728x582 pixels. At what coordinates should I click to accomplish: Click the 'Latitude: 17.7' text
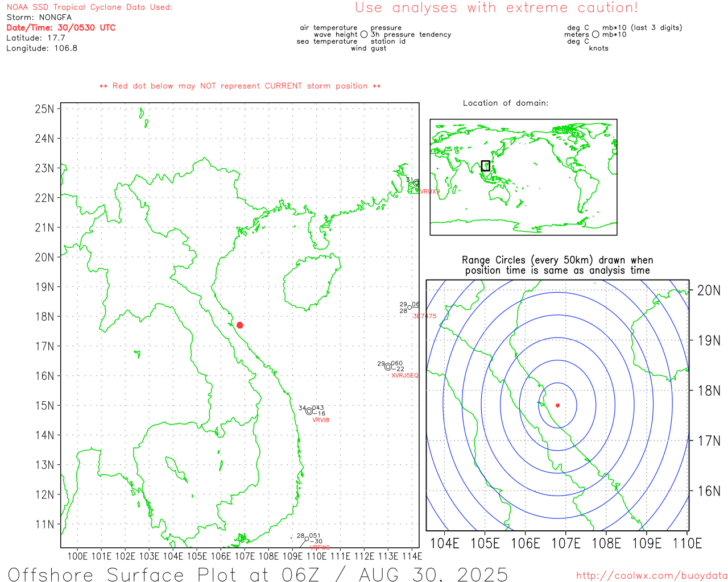(36, 38)
